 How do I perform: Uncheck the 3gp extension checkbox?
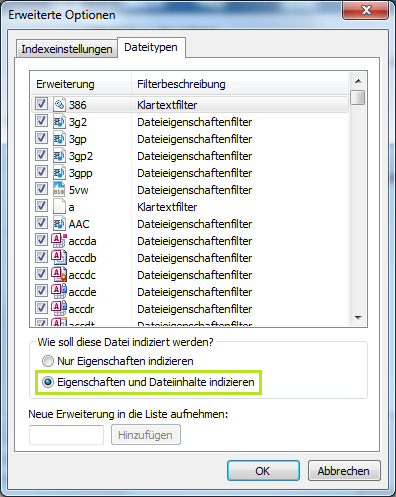point(41,138)
